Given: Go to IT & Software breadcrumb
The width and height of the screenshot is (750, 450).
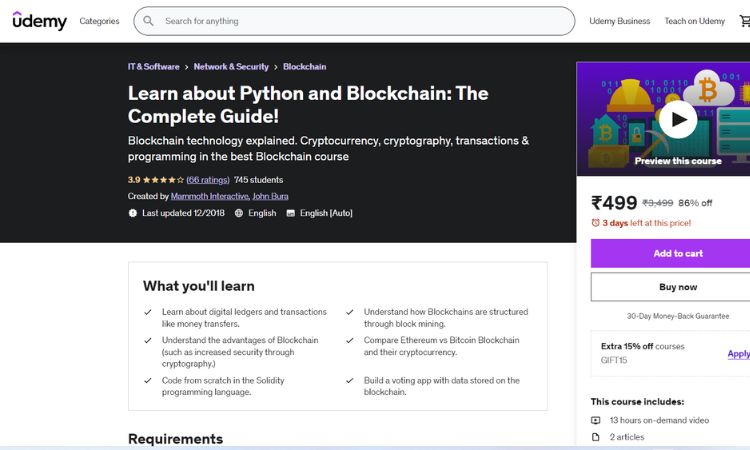Looking at the screenshot, I should pyautogui.click(x=154, y=67).
